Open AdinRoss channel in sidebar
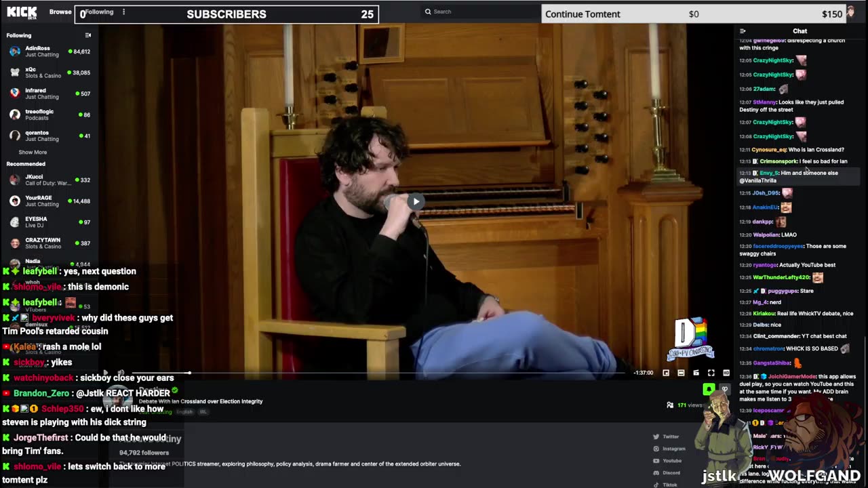The height and width of the screenshot is (488, 868). pos(50,52)
